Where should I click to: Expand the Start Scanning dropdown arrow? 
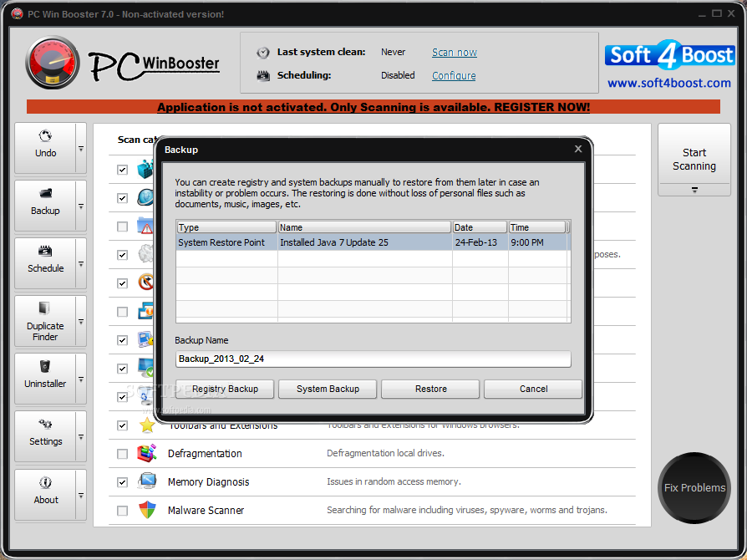694,190
